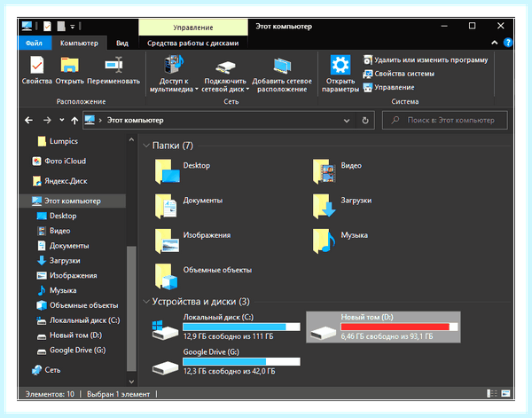
Task: Select the Музыка folder in main pane
Action: (x=340, y=241)
